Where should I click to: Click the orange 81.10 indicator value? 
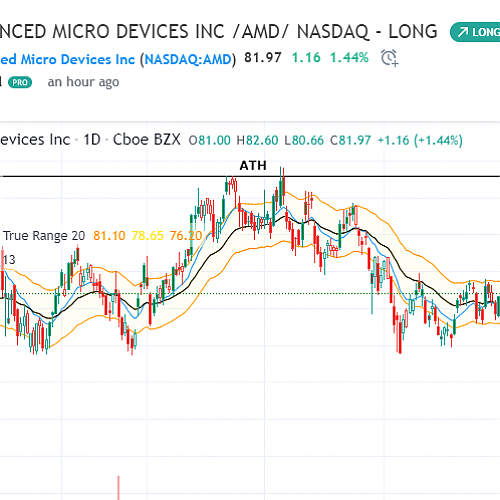click(109, 236)
